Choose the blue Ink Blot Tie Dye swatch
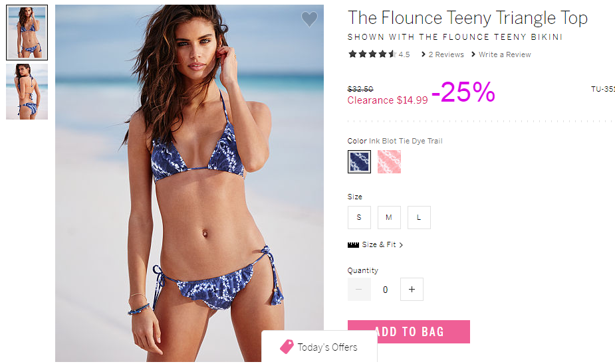The width and height of the screenshot is (615, 364). (x=359, y=161)
